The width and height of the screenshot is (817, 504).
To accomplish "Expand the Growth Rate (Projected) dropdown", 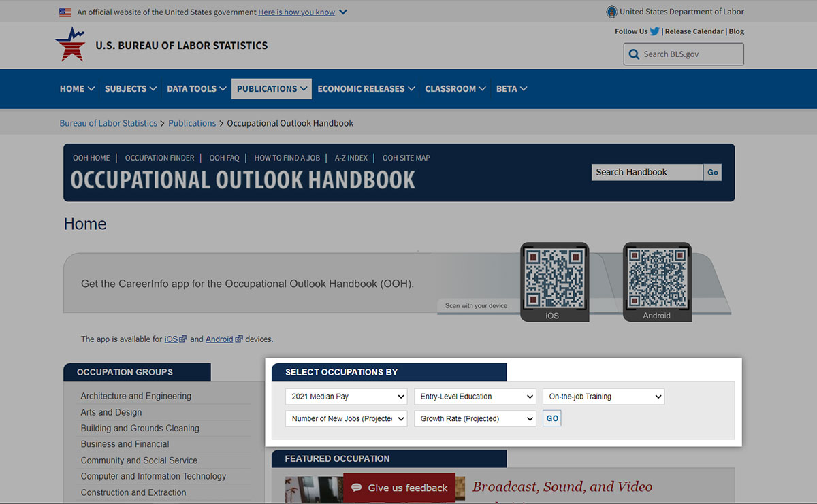I will tap(475, 419).
